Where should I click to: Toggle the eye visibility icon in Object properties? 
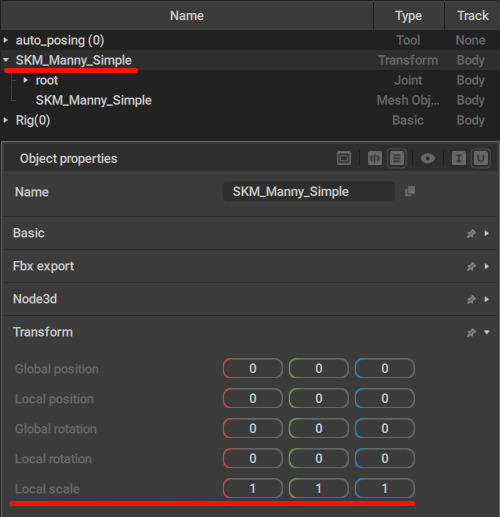(x=428, y=158)
